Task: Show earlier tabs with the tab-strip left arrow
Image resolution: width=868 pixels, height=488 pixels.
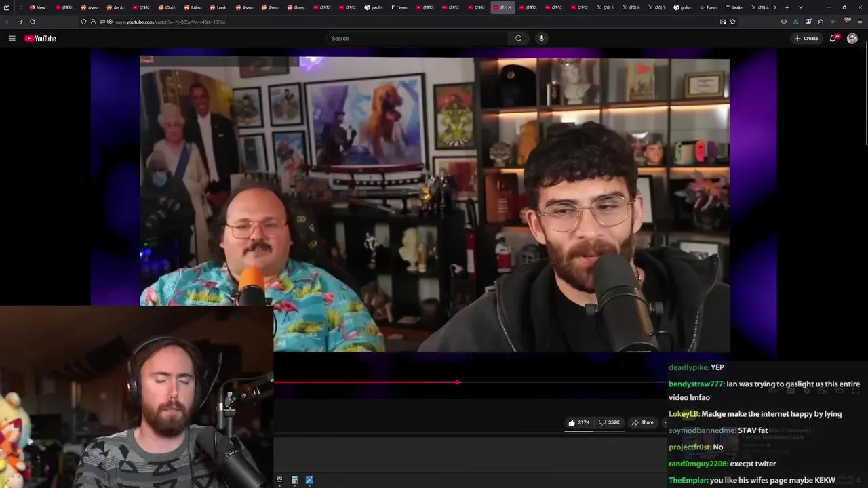Action: (21, 7)
